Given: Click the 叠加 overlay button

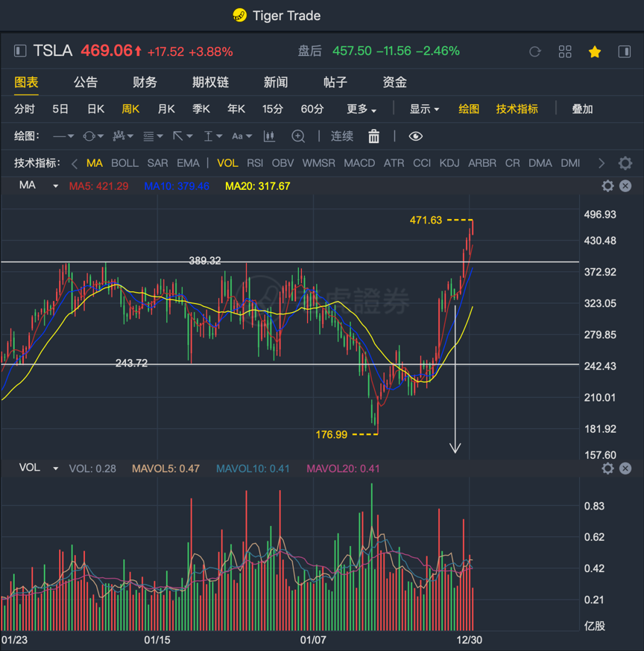Looking at the screenshot, I should pyautogui.click(x=582, y=109).
